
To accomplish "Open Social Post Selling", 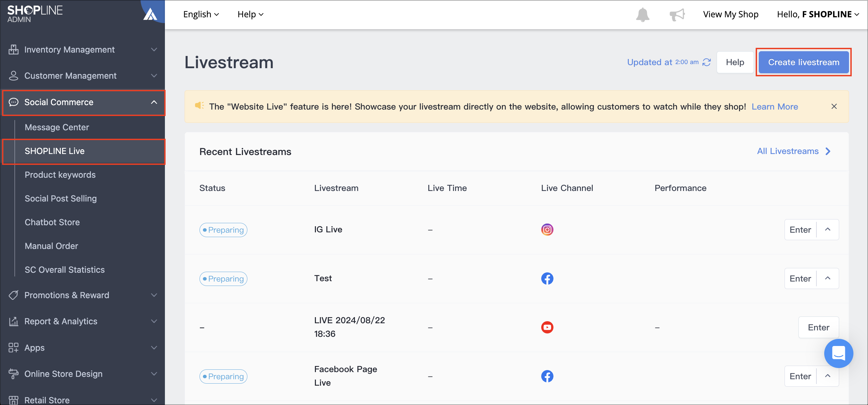I will coord(61,198).
